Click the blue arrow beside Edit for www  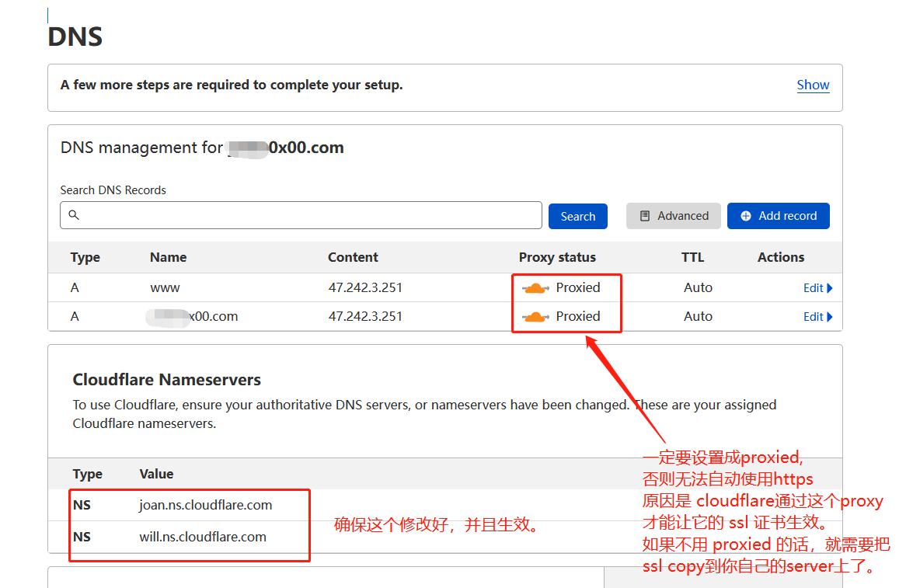[x=830, y=288]
